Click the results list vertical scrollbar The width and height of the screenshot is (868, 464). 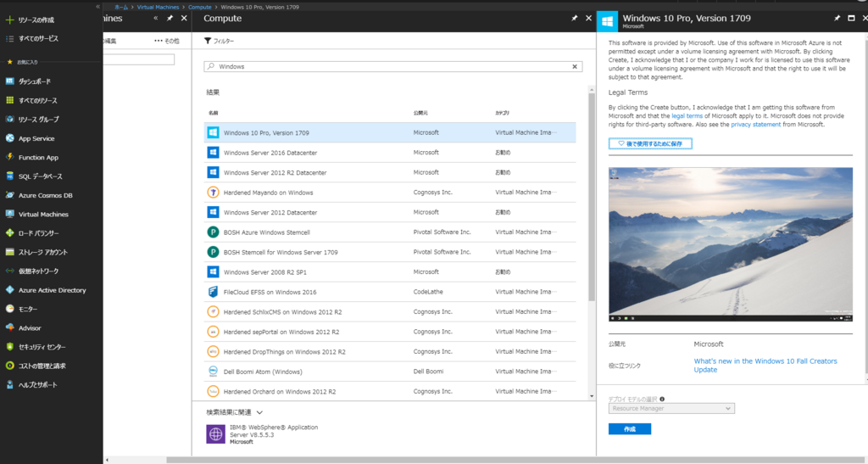pyautogui.click(x=591, y=197)
